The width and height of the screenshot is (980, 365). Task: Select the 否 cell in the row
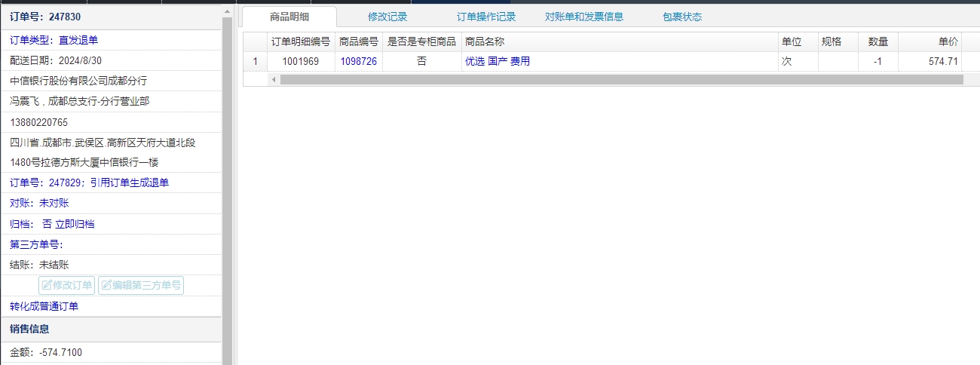pos(421,62)
